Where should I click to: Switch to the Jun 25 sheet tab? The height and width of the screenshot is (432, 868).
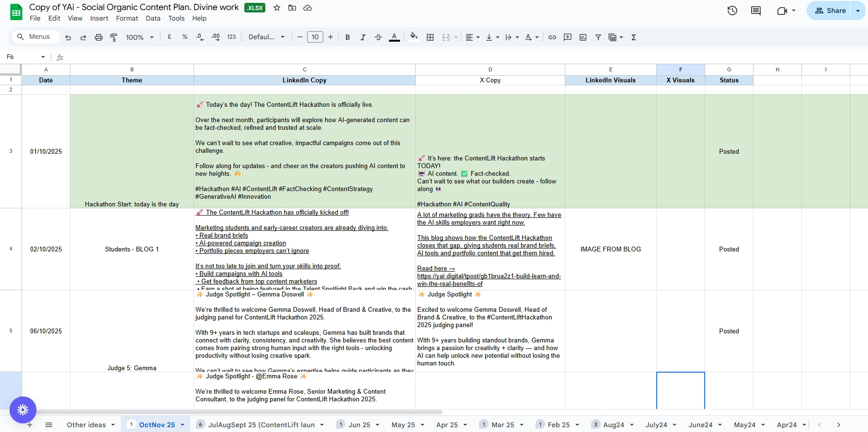pyautogui.click(x=359, y=425)
